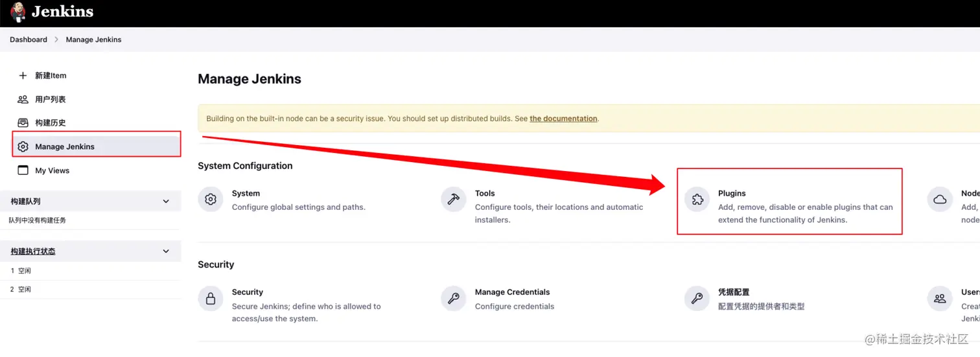Open 构建历史 in the sidebar
980x357 pixels.
[x=50, y=123]
